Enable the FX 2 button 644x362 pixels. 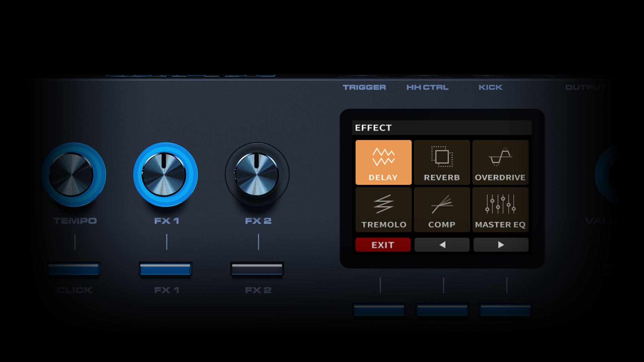coord(257,269)
